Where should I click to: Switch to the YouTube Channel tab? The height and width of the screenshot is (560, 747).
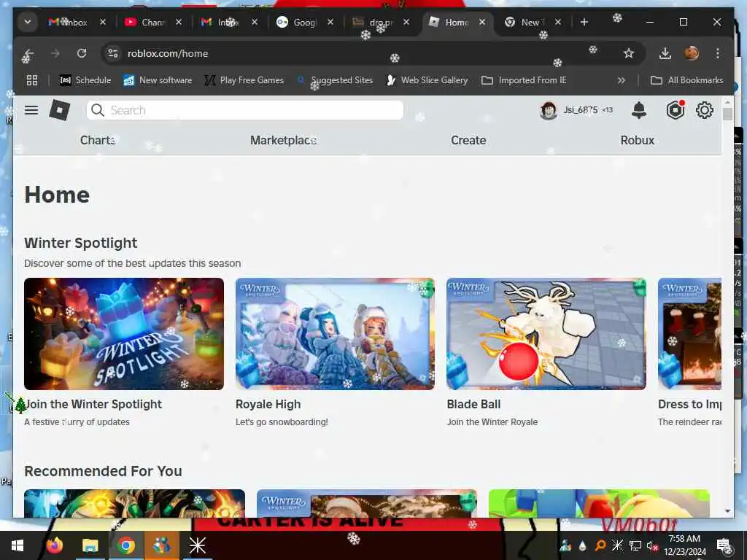(152, 23)
